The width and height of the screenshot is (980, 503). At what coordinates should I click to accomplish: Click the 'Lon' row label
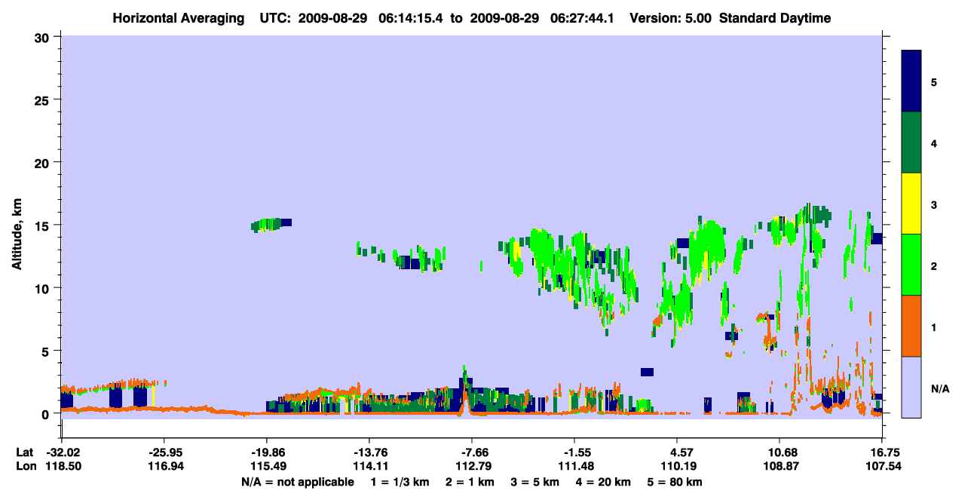(25, 466)
